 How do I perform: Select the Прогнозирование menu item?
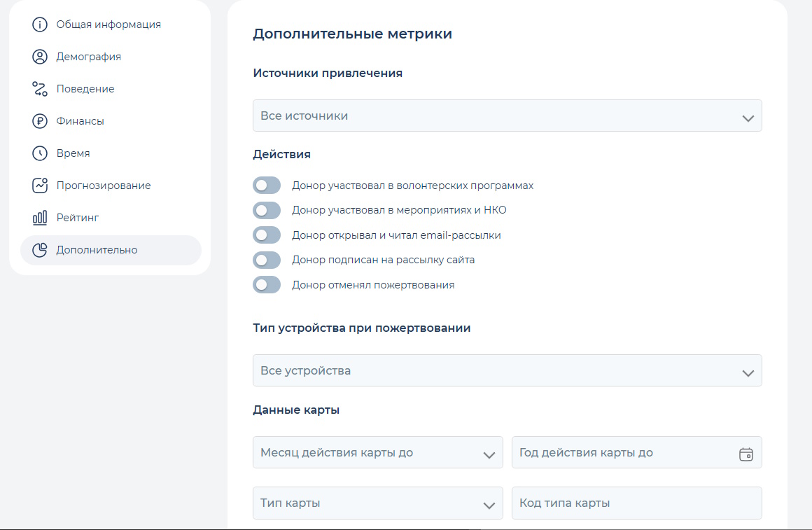coord(104,185)
